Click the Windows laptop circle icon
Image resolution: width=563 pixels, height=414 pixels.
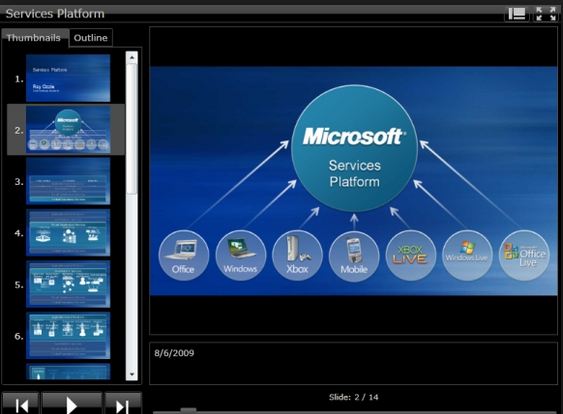coord(240,255)
